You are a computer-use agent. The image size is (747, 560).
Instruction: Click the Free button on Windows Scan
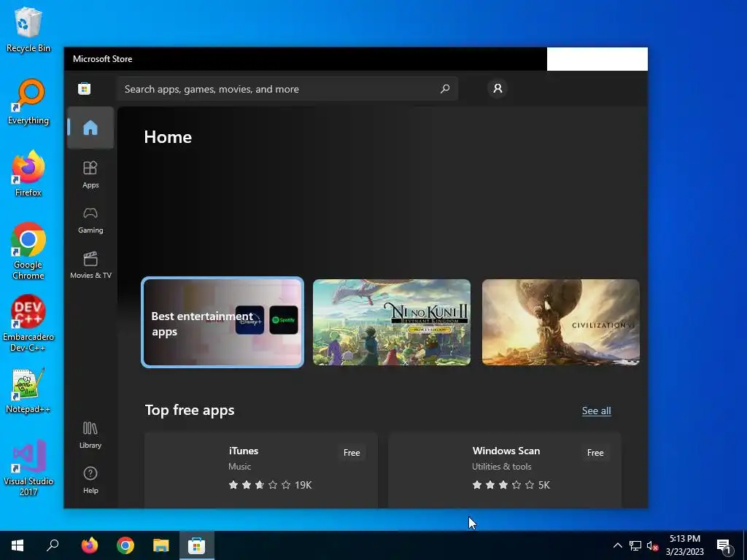[595, 452]
